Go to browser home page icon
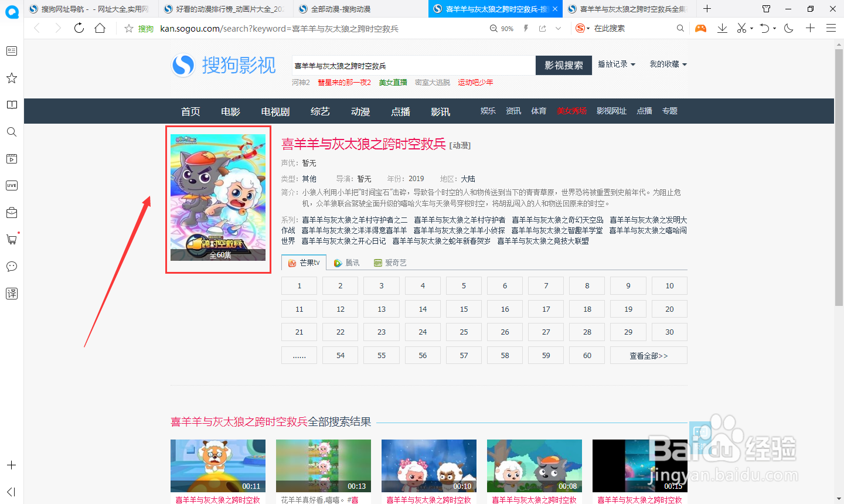This screenshot has height=504, width=844. (100, 28)
